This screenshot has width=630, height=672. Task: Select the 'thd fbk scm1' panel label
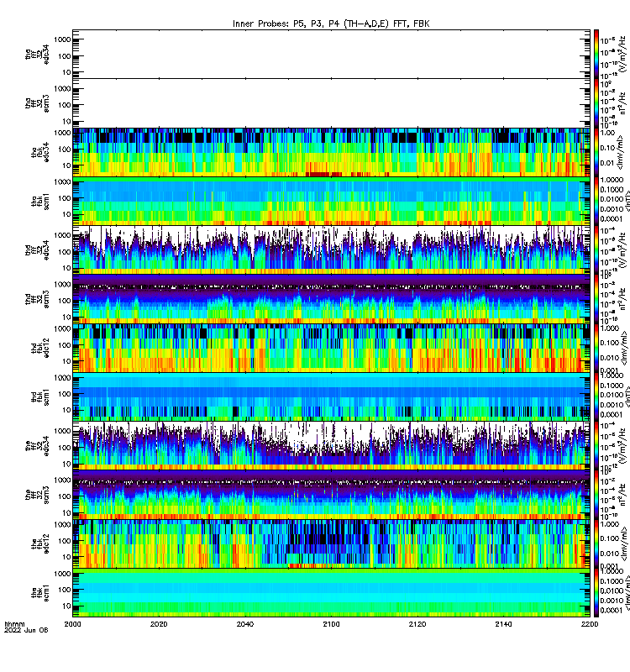pyautogui.click(x=40, y=396)
